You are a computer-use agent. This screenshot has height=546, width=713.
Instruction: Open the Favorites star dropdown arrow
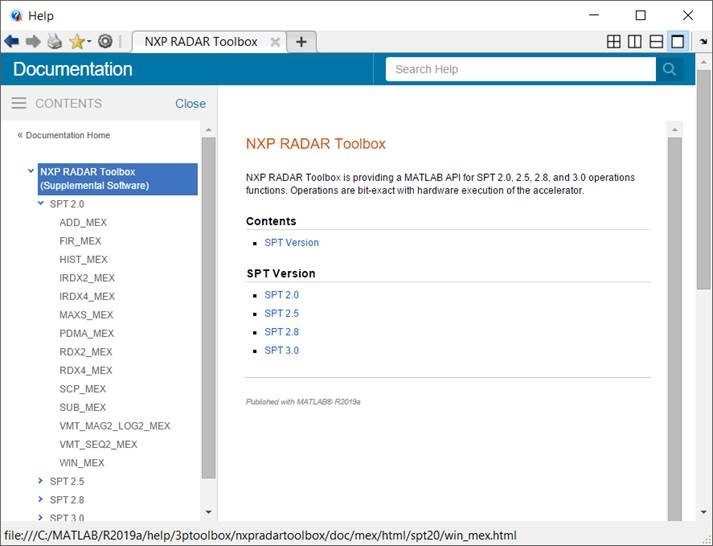pyautogui.click(x=89, y=41)
